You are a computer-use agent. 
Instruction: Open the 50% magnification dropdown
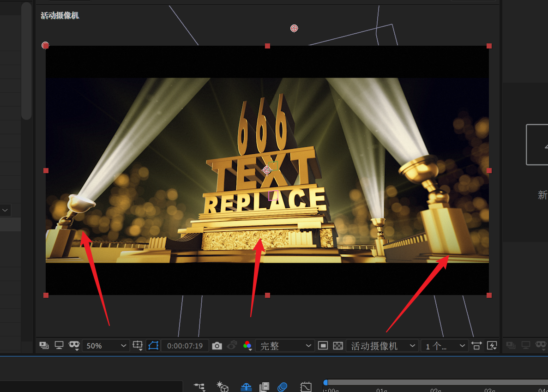[106, 346]
